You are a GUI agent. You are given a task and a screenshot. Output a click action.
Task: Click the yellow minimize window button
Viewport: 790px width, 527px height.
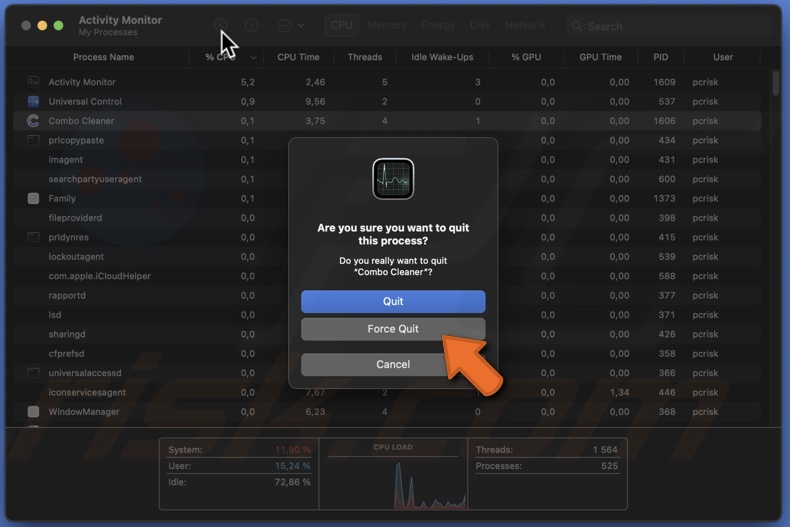point(42,25)
